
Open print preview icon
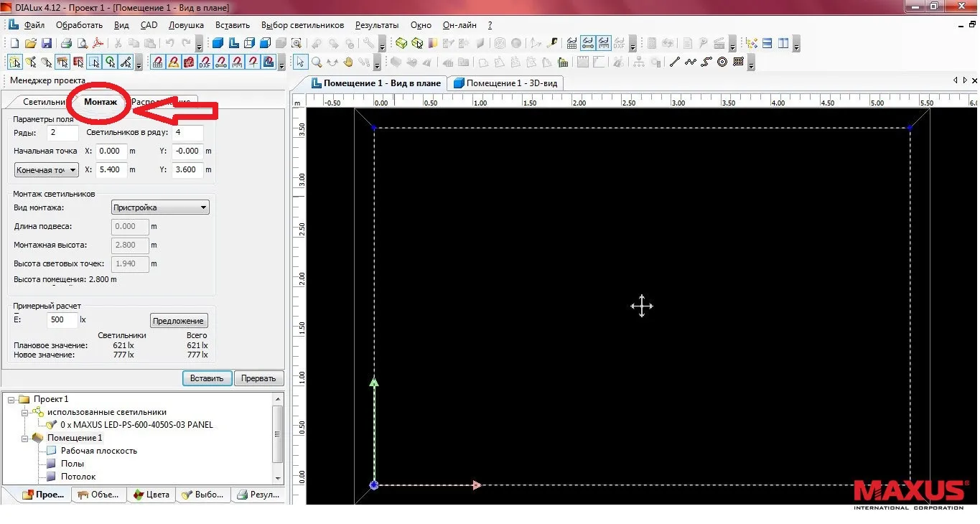(x=82, y=43)
